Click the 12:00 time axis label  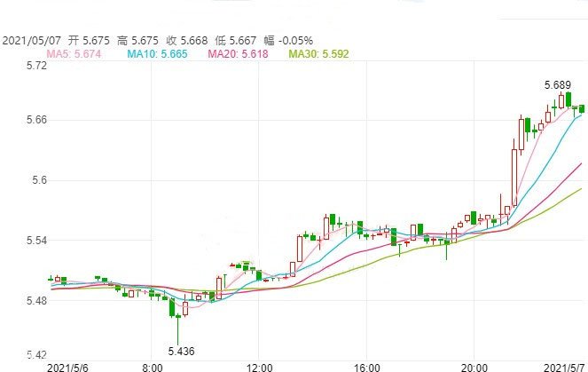point(259,366)
